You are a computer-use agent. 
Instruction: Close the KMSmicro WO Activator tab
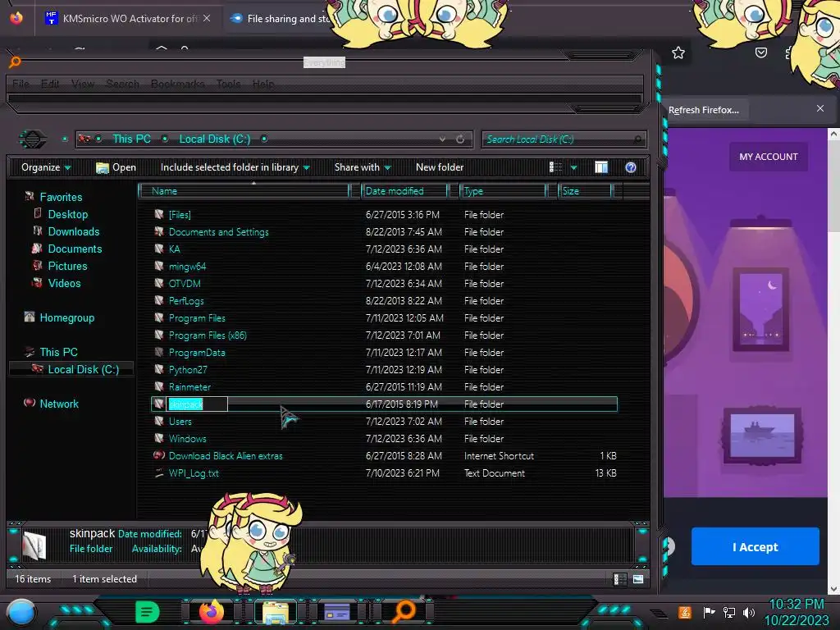[x=207, y=18]
